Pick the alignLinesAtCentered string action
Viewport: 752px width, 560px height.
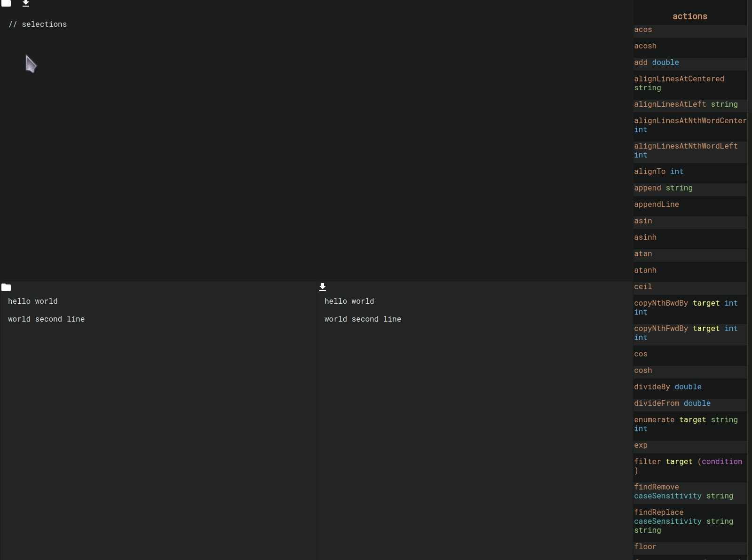679,83
